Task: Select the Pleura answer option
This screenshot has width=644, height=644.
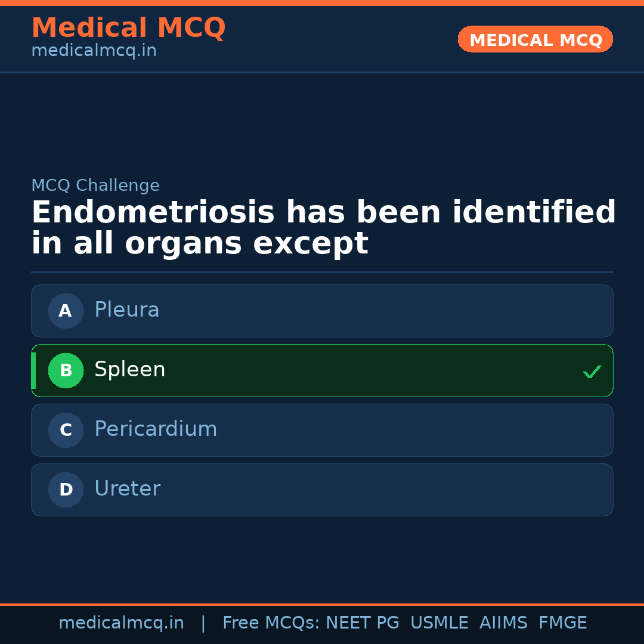Action: coord(322,311)
